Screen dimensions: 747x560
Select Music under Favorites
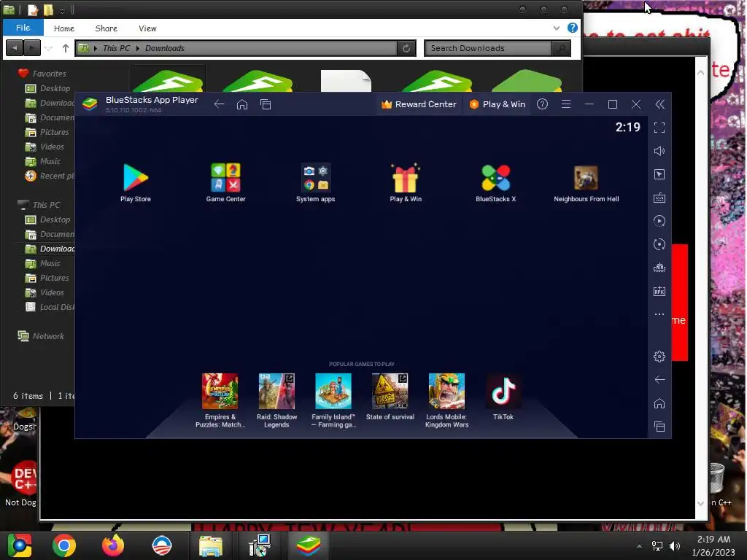pyautogui.click(x=43, y=161)
